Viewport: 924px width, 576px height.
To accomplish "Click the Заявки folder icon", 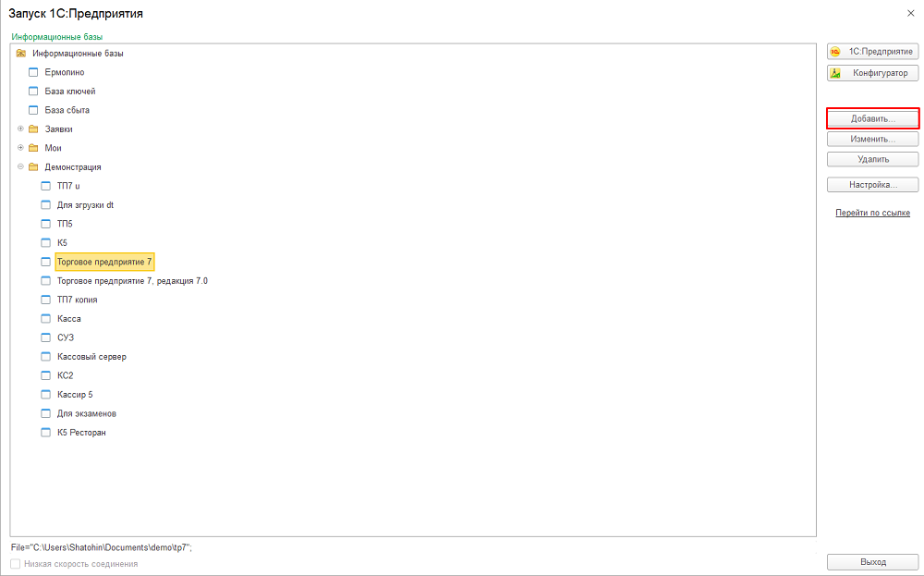I will pos(33,129).
